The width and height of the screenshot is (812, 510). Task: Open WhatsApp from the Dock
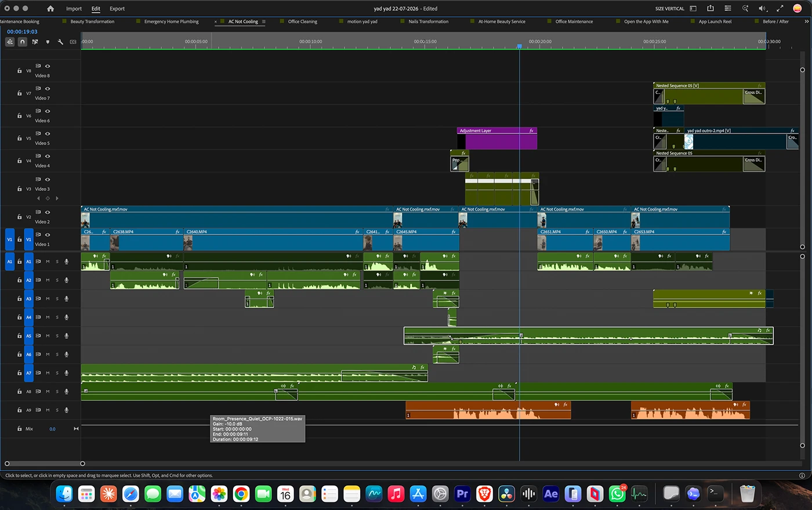click(617, 494)
